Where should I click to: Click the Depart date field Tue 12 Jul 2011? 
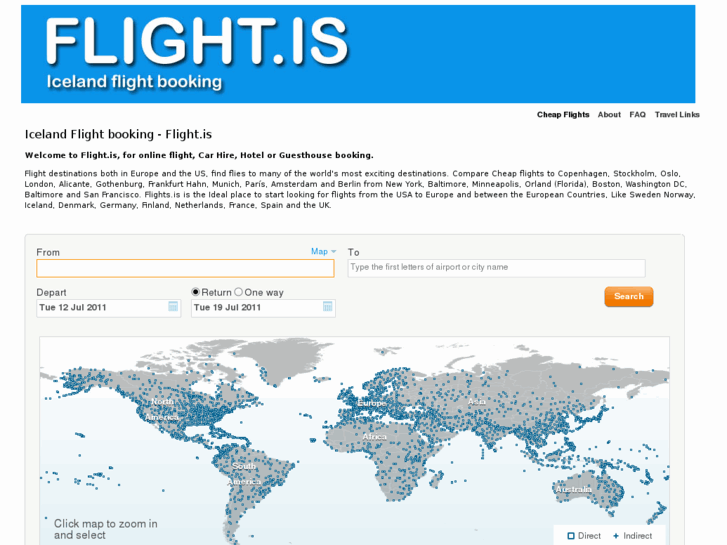point(108,308)
